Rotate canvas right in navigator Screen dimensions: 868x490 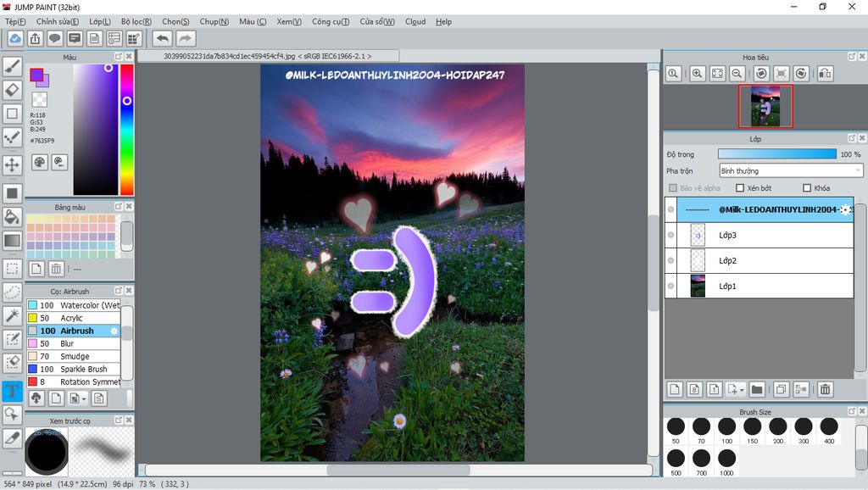[801, 73]
